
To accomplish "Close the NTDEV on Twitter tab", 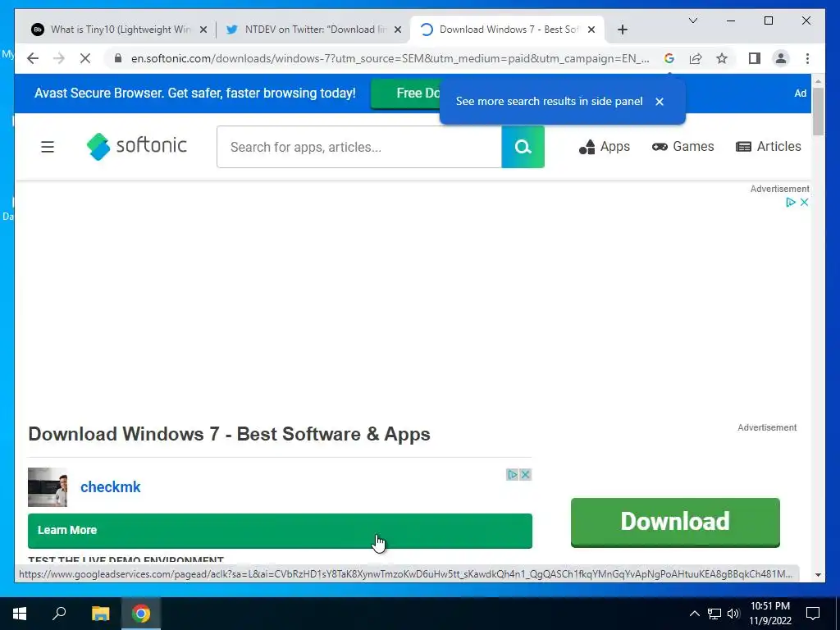I will click(398, 30).
